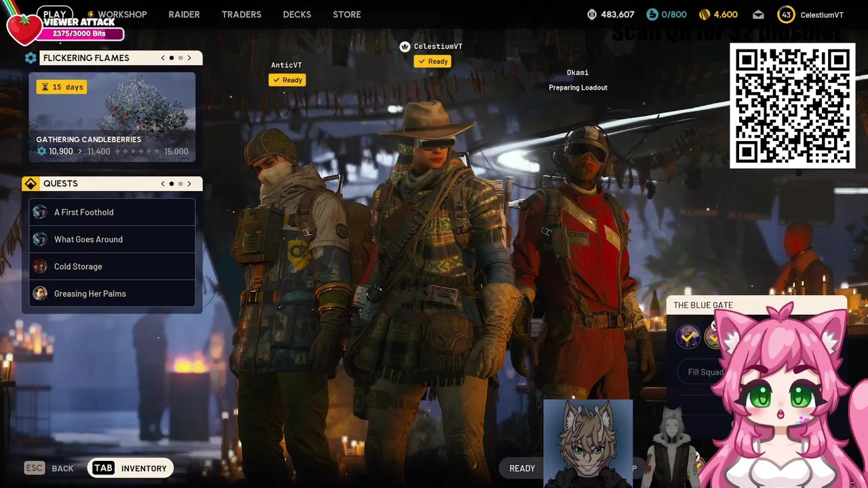Click the wolf-eared avatar portrait overlay
Viewport: 868px width, 488px height.
(x=588, y=443)
